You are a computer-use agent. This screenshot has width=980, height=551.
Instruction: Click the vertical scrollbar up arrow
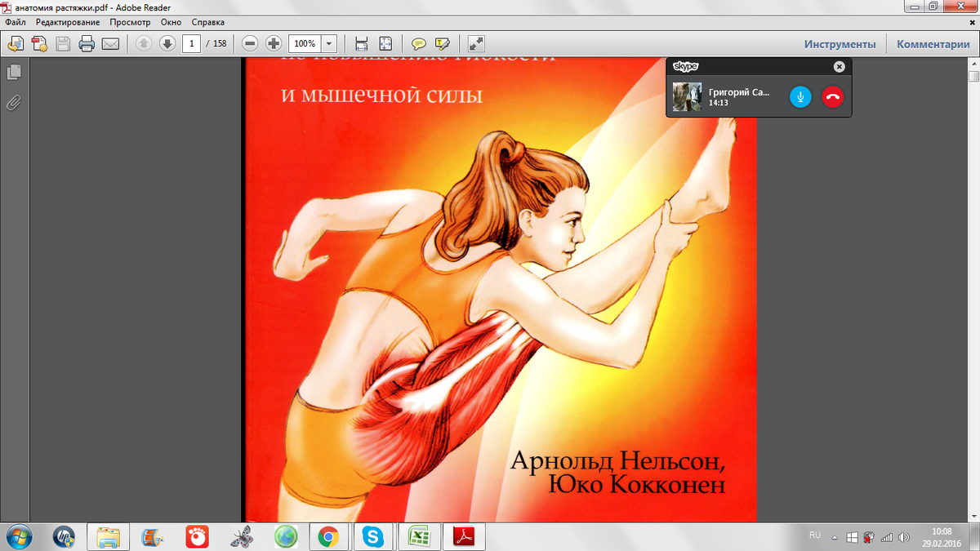pyautogui.click(x=973, y=63)
